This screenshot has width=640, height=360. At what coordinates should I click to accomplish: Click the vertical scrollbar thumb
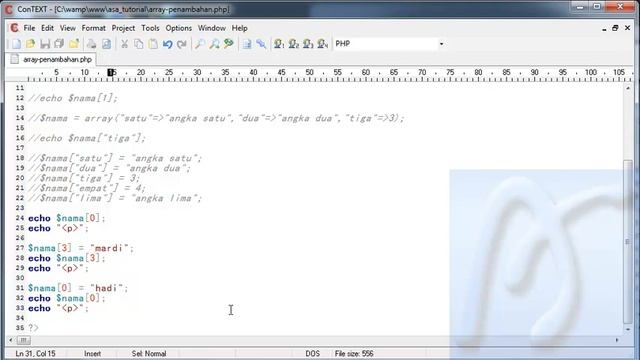coord(628,241)
